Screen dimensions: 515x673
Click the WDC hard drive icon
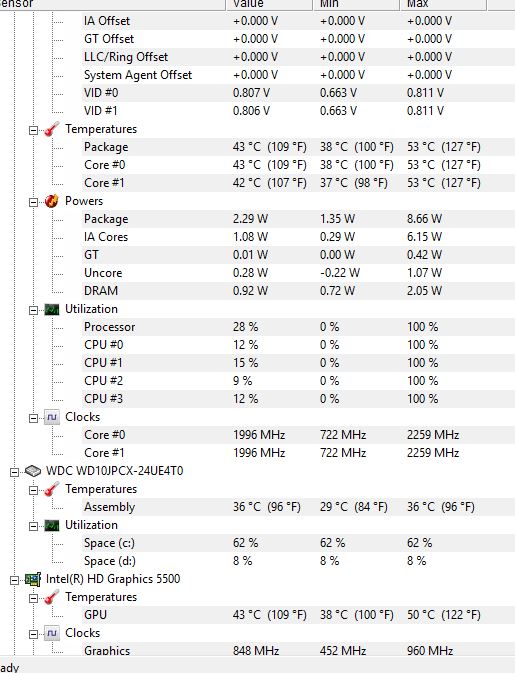click(33, 471)
